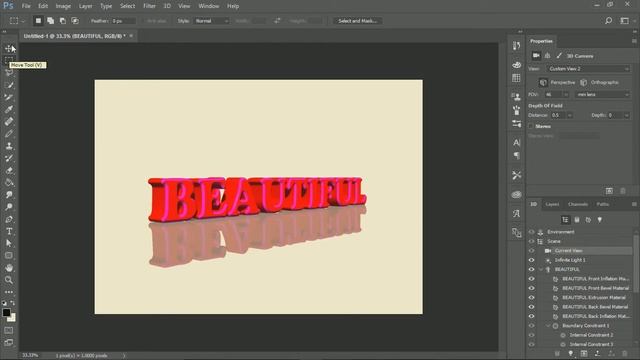Viewport: 640px width, 360px height.
Task: Select the Hand tool
Action: 9,268
